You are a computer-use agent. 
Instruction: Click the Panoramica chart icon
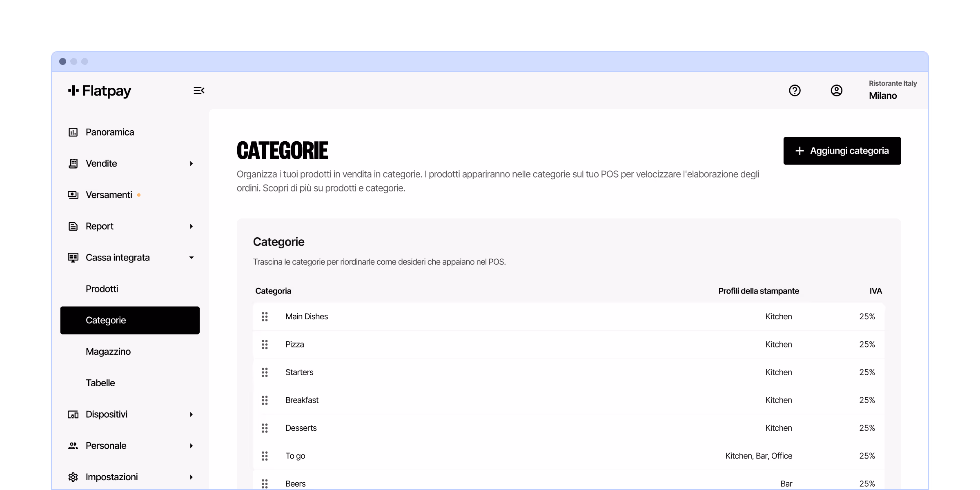pyautogui.click(x=73, y=132)
